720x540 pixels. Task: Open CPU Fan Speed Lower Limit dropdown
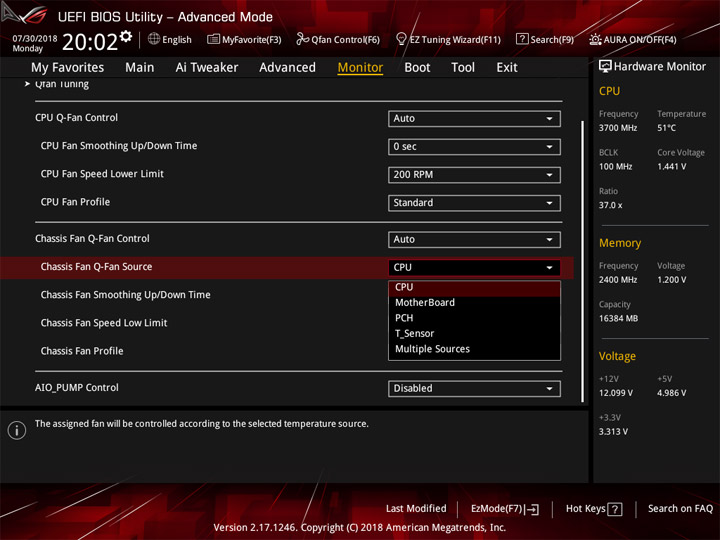(474, 174)
